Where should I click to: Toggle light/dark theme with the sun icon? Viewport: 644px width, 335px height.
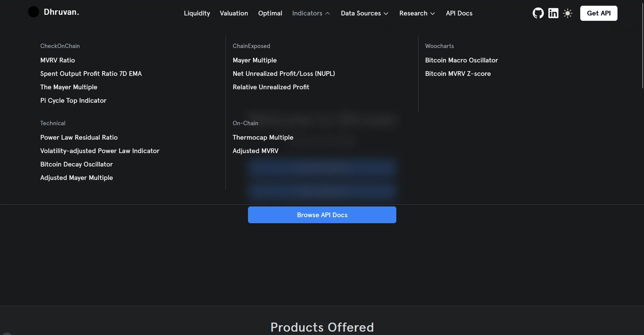click(x=567, y=13)
